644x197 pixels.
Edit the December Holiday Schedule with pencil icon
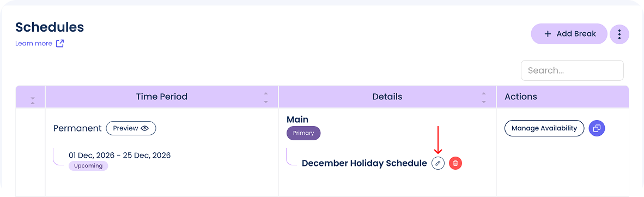(x=438, y=163)
